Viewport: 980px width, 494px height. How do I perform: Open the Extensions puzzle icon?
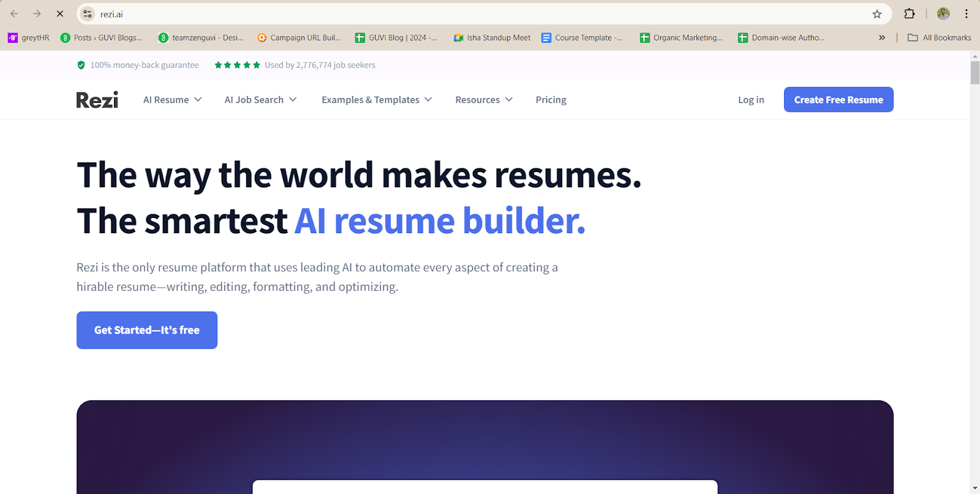(910, 13)
